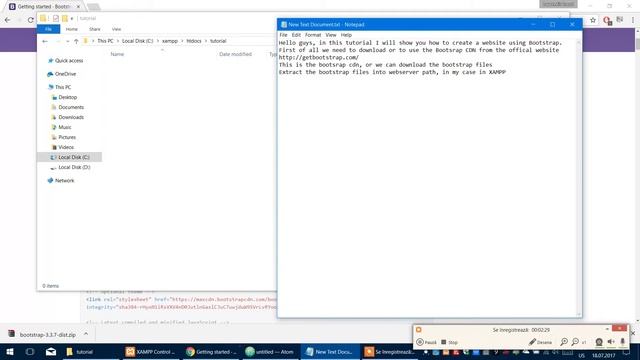Close the 'Getting started' Chrome tab
The image size is (640, 360).
tap(78, 7)
